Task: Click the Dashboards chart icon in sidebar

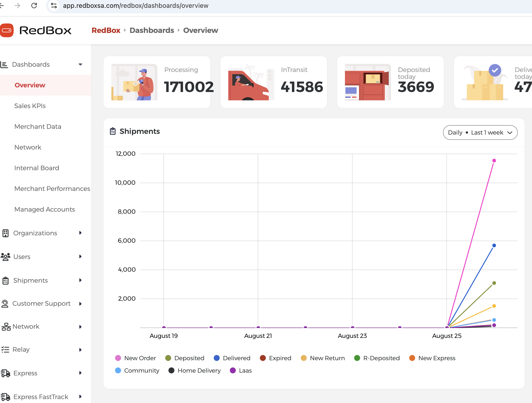Action: 4,64
